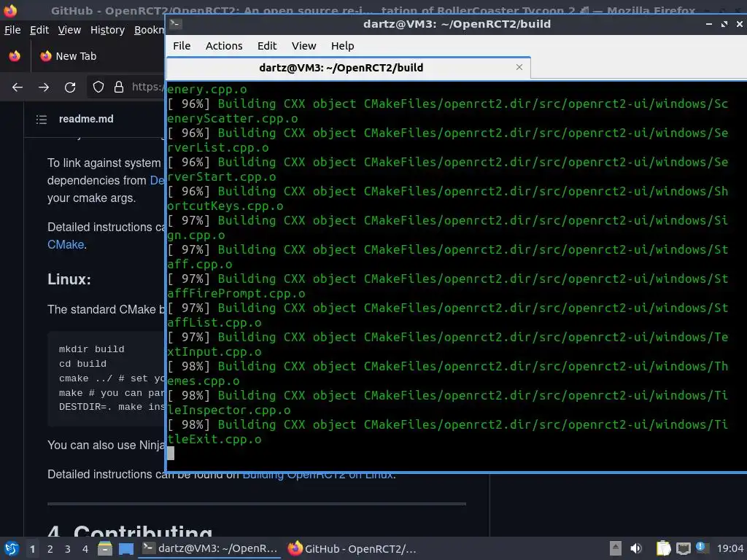Go back in Firefox
Viewport: 747px width, 560px height.
(18, 87)
